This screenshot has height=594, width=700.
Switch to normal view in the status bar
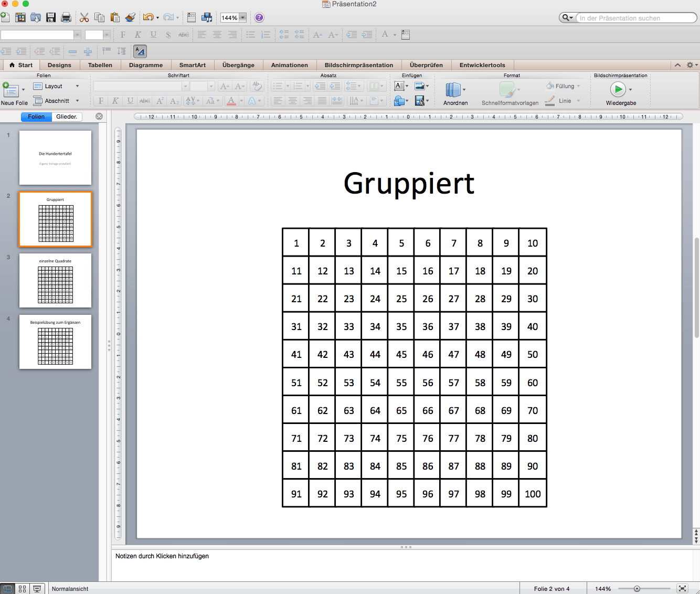pyautogui.click(x=7, y=589)
